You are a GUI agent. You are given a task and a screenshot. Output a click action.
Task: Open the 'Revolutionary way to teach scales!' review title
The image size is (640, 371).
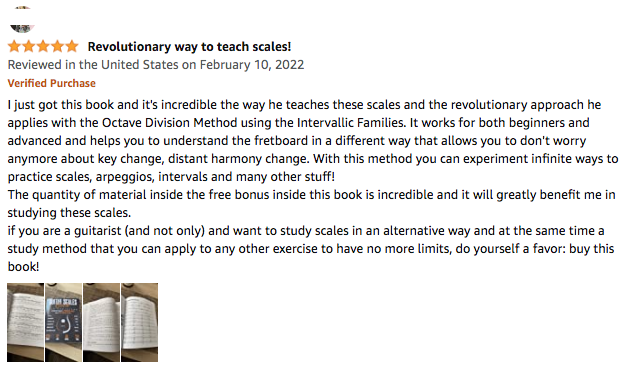(x=189, y=47)
